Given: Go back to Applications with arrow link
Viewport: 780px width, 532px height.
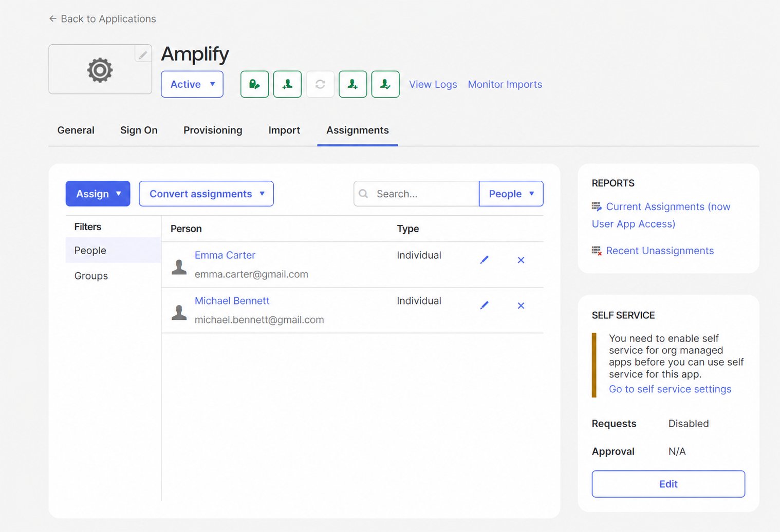Looking at the screenshot, I should tap(102, 19).
